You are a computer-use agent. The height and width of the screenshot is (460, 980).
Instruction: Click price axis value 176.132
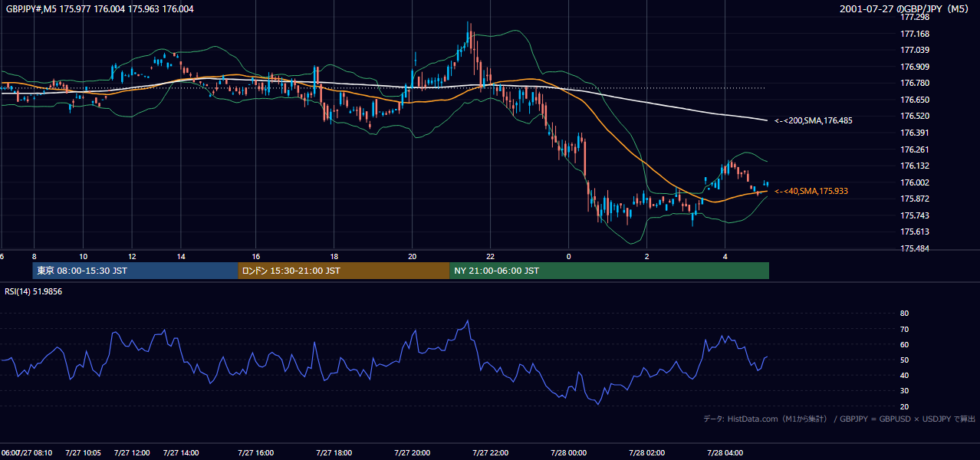(915, 166)
